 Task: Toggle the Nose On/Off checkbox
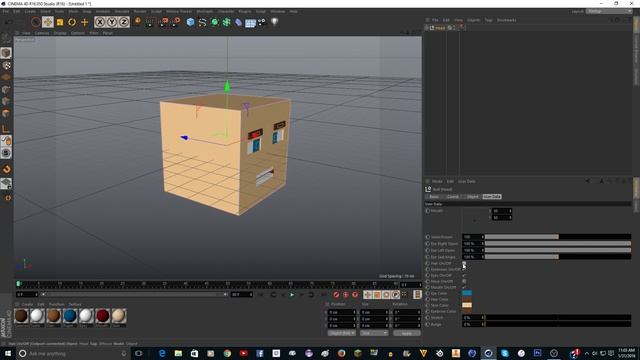coord(464,281)
